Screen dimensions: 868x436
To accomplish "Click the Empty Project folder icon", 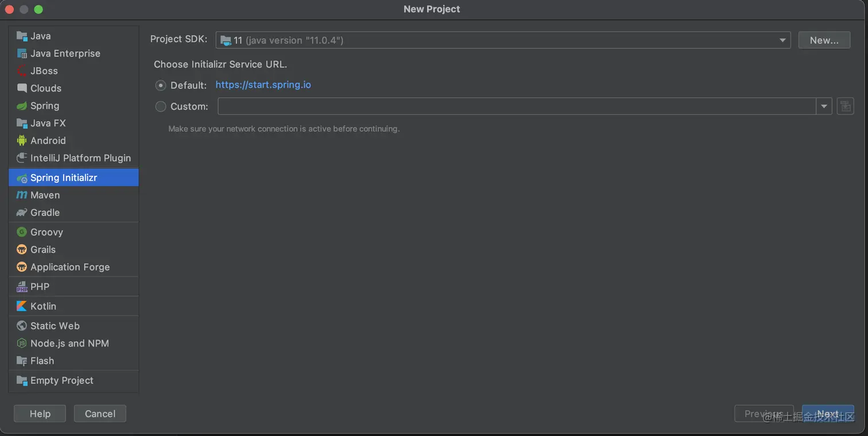I will (22, 380).
